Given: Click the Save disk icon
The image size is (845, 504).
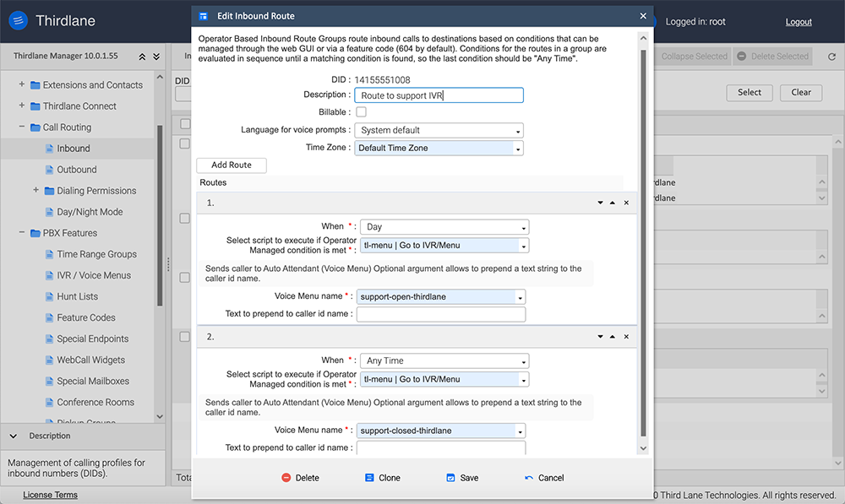Looking at the screenshot, I should [450, 478].
